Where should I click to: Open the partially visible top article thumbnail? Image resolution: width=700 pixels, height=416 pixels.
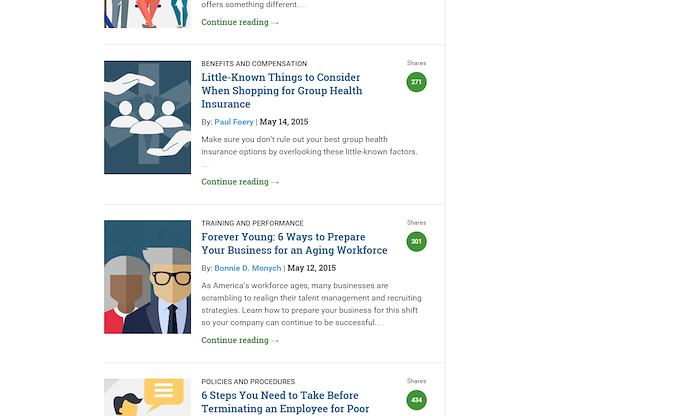pos(147,14)
